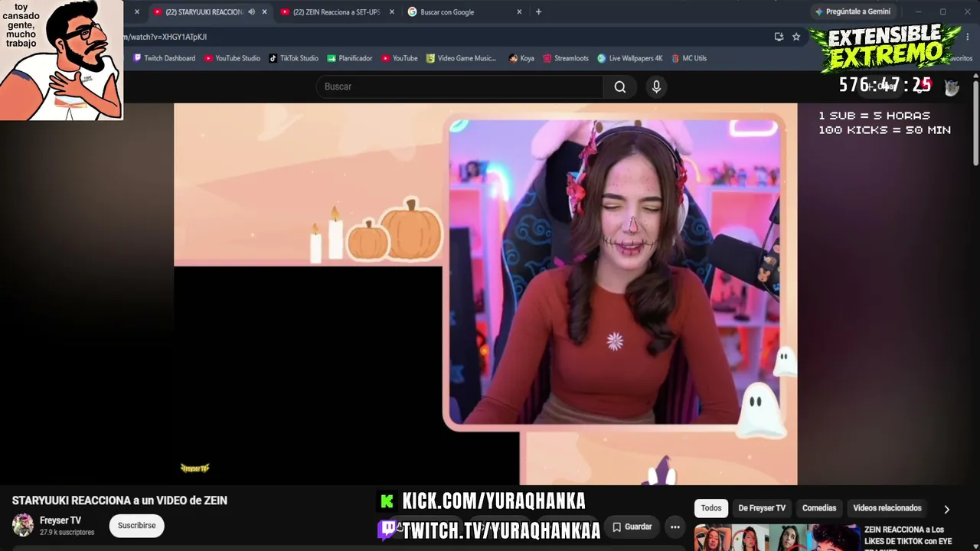The height and width of the screenshot is (551, 980).
Task: Select the Todos filter chip
Action: pyautogui.click(x=711, y=508)
